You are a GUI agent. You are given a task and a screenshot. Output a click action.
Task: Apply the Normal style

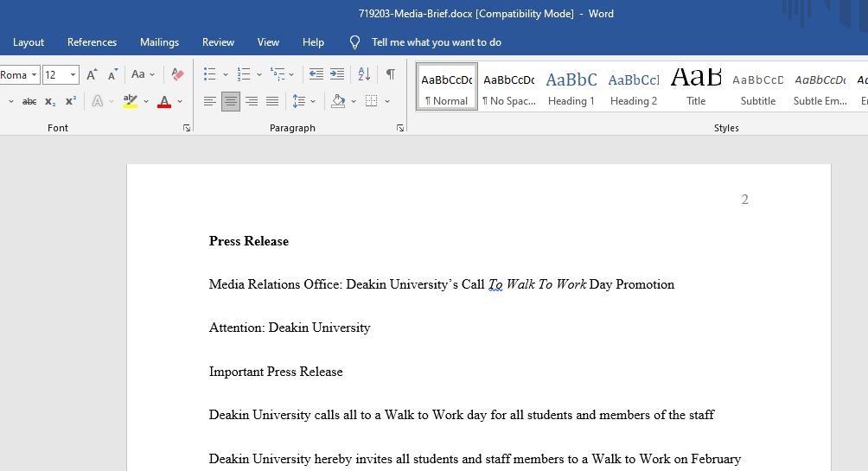pyautogui.click(x=447, y=87)
